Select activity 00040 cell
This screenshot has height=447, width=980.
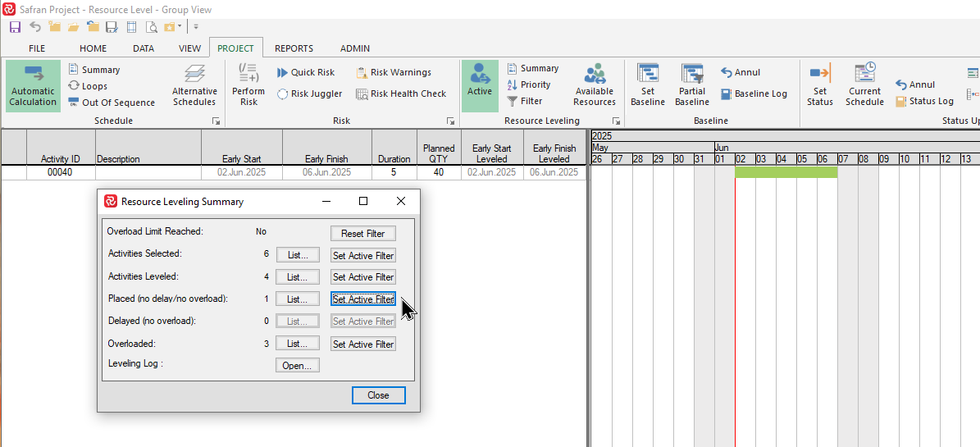61,172
